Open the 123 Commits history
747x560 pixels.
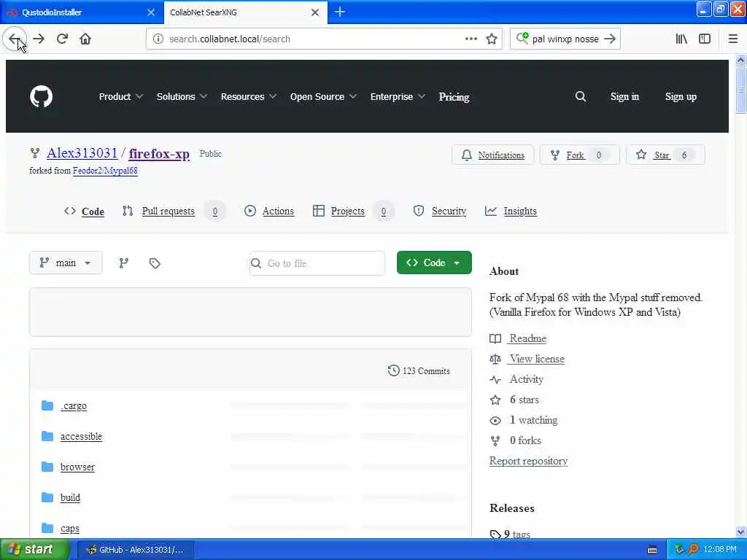tap(419, 370)
